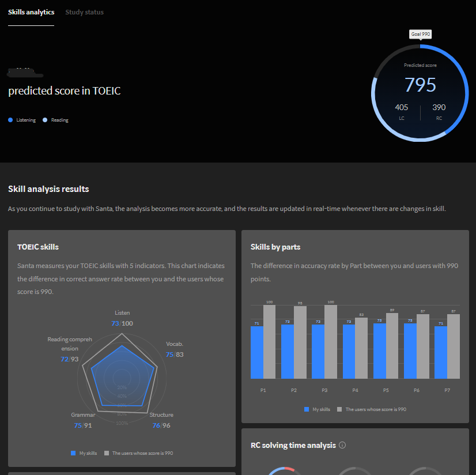
Task: Select the grey 990 users bar for P3
Action: 331,342
